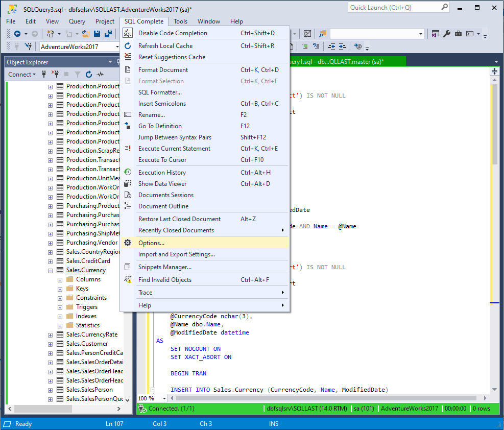Refresh the Object Explorer tree

coord(88,74)
